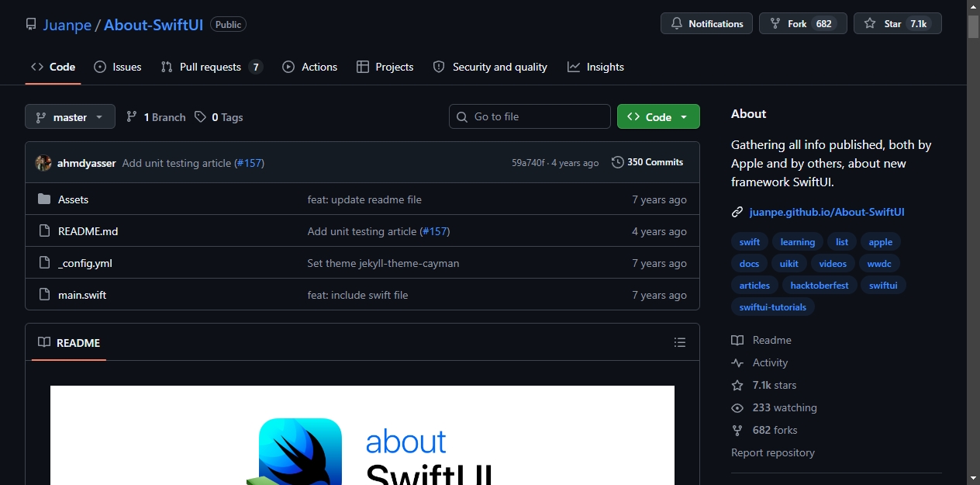Select the docs topic tag
The image size is (980, 485).
pyautogui.click(x=750, y=264)
